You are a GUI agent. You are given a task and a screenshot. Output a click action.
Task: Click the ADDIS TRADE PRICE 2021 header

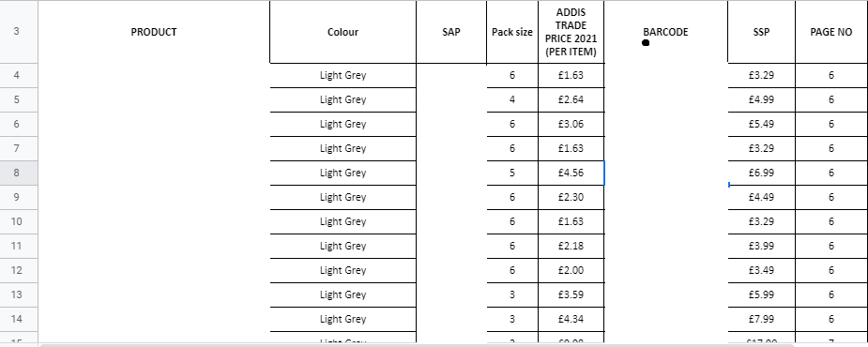[571, 32]
